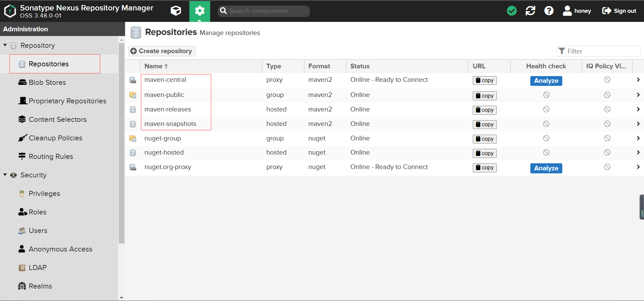Click the nuget-group folder icon

(x=133, y=138)
